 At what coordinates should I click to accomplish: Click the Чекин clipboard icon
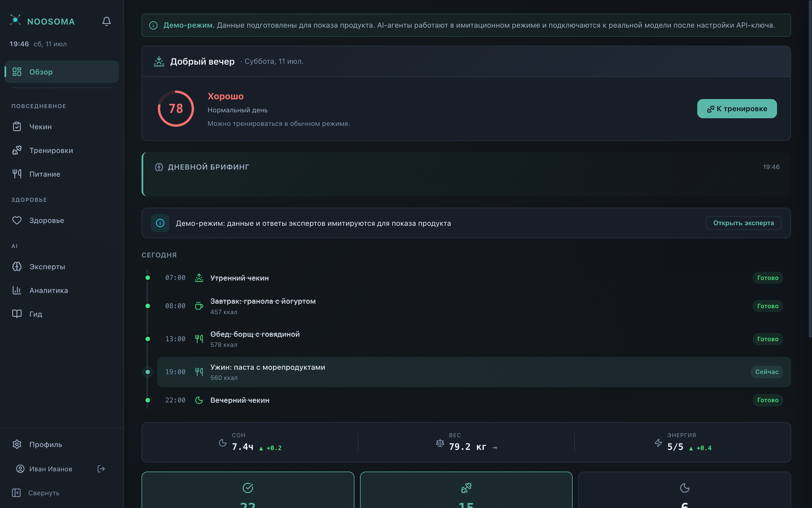17,127
